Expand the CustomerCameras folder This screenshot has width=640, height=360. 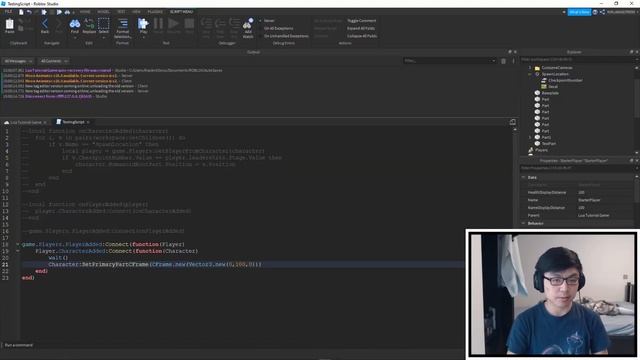click(530, 68)
